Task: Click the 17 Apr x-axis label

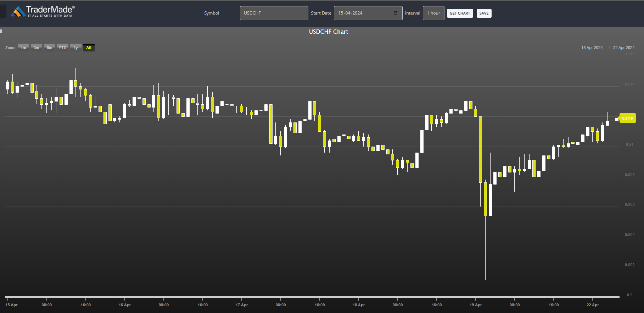Action: [242, 305]
